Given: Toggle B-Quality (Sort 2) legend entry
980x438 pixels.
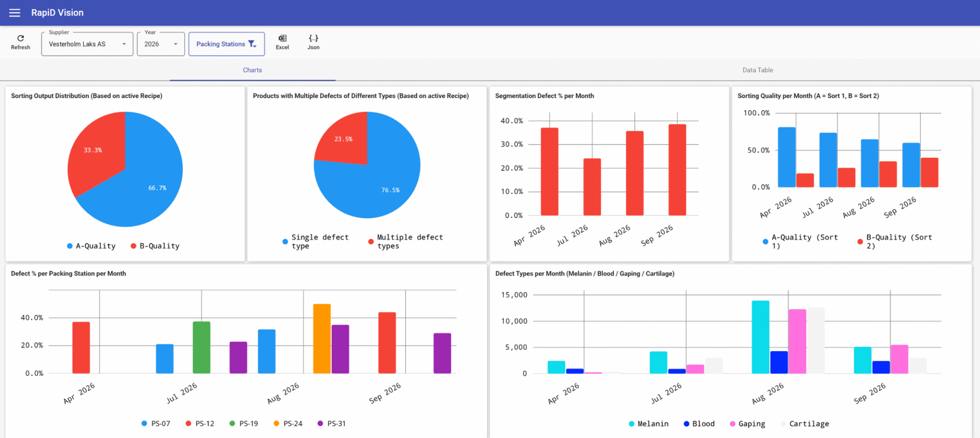Looking at the screenshot, I should pyautogui.click(x=895, y=241).
